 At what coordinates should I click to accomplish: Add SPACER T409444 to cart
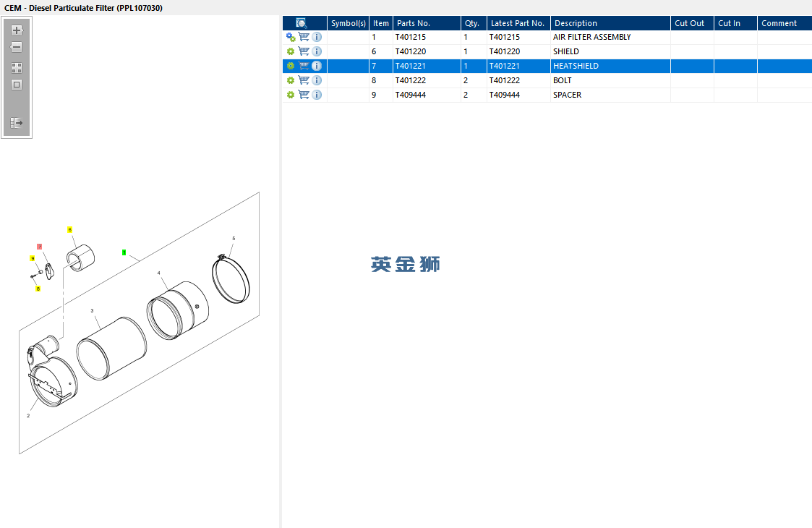(x=304, y=95)
